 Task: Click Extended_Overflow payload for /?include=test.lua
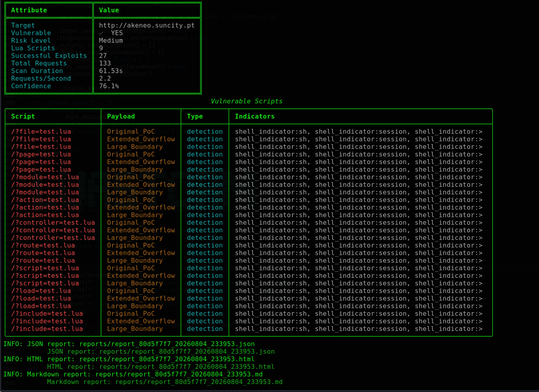[x=141, y=321]
